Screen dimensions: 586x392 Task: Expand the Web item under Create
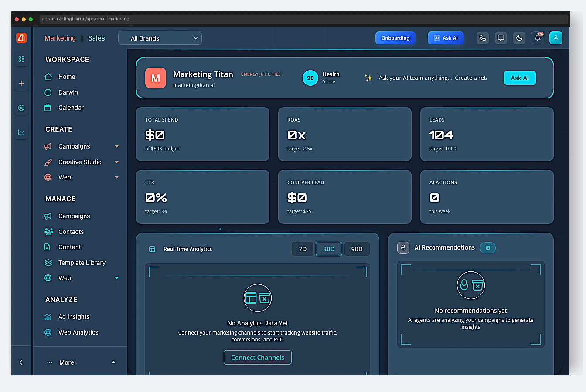click(x=116, y=177)
